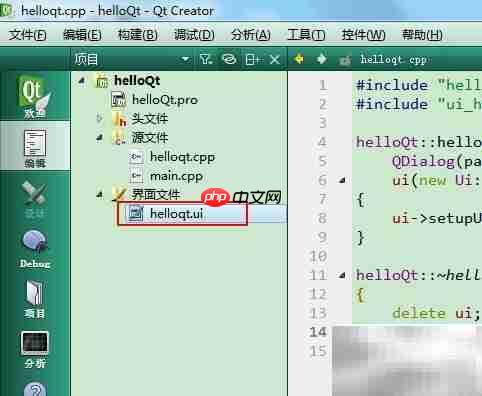
Task: Fold the code block at line 6
Action: click(342, 180)
